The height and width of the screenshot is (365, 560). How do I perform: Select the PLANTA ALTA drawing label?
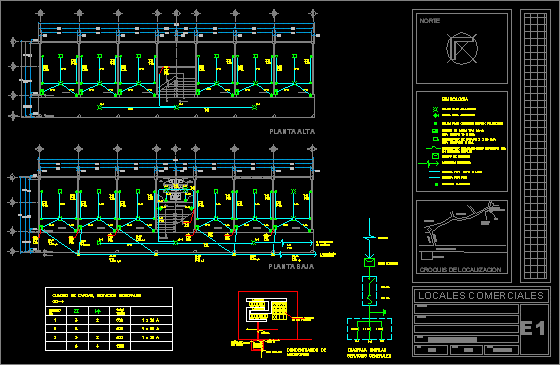click(x=292, y=131)
